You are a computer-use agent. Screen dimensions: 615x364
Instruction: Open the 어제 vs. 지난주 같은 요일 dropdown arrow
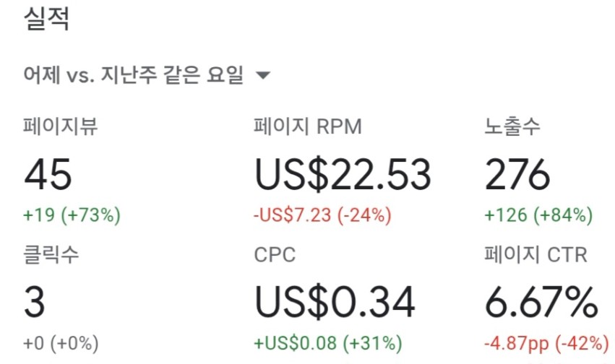click(x=263, y=75)
